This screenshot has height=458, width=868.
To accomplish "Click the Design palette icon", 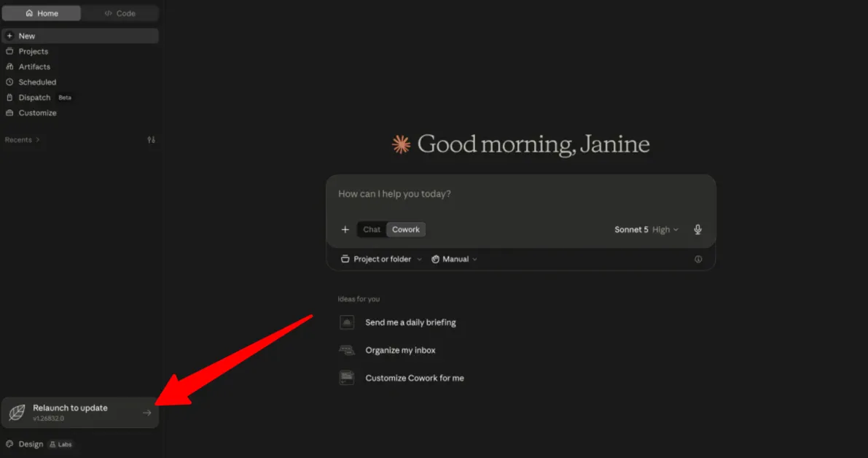I will (x=9, y=444).
